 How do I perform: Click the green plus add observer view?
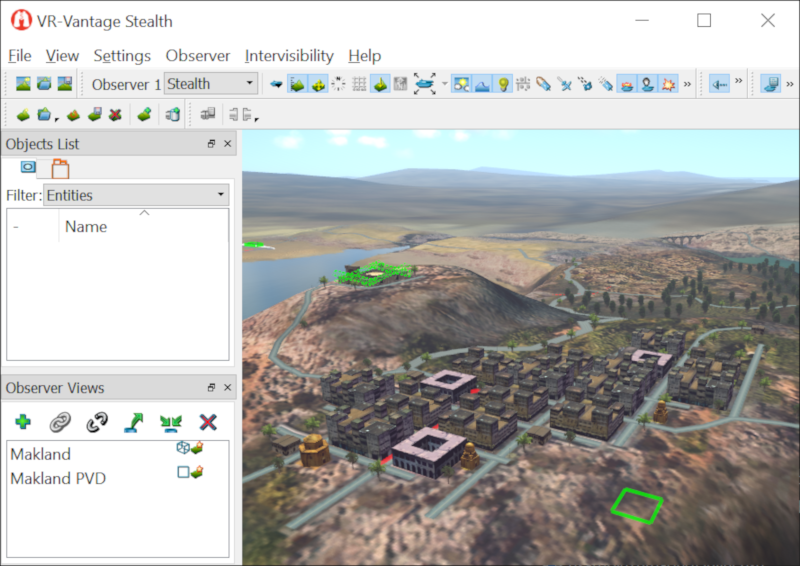(x=23, y=422)
